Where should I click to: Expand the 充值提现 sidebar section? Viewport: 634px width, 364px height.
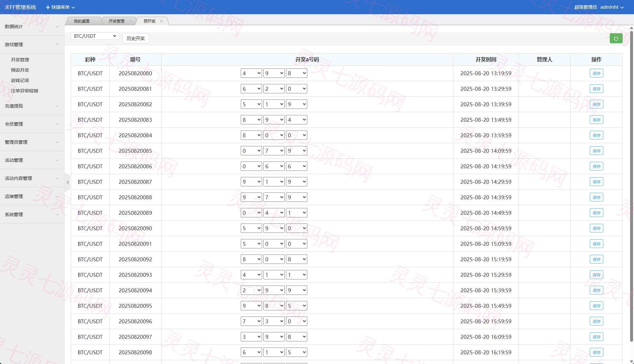tap(32, 106)
